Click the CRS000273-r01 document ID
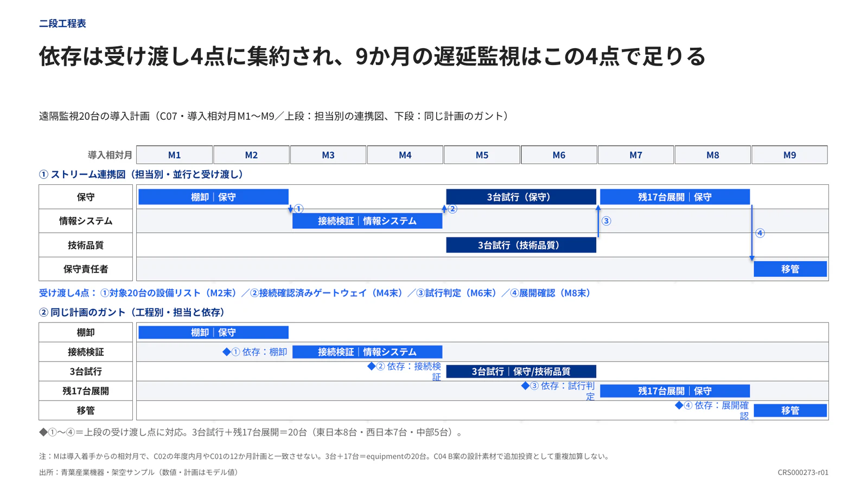This screenshot has width=868, height=488. (x=803, y=472)
